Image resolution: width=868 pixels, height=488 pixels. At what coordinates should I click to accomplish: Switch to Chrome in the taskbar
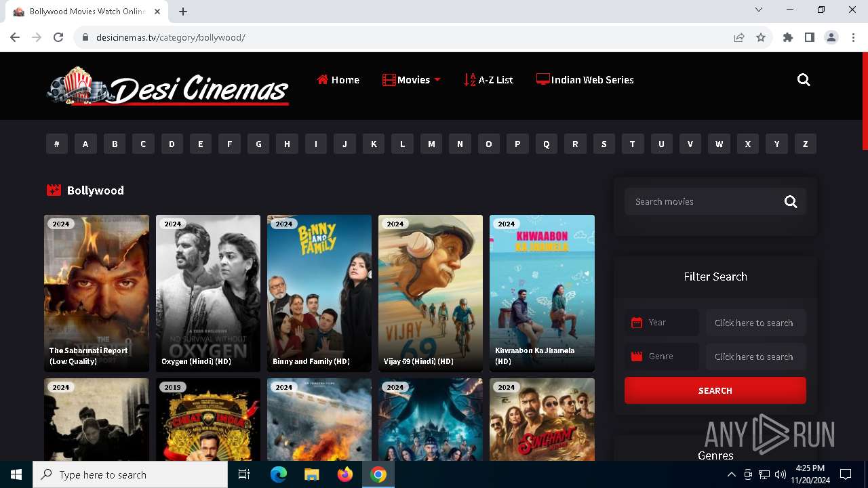click(x=378, y=474)
